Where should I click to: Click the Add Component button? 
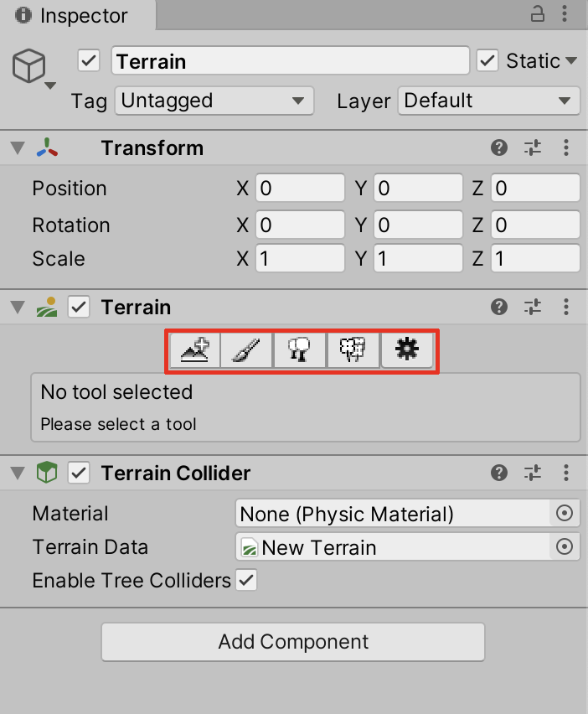[293, 642]
